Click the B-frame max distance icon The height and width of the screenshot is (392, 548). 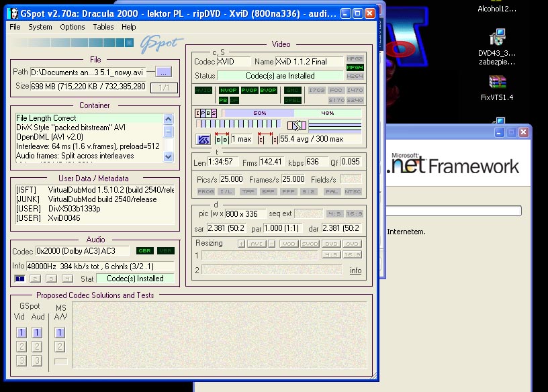click(x=222, y=139)
